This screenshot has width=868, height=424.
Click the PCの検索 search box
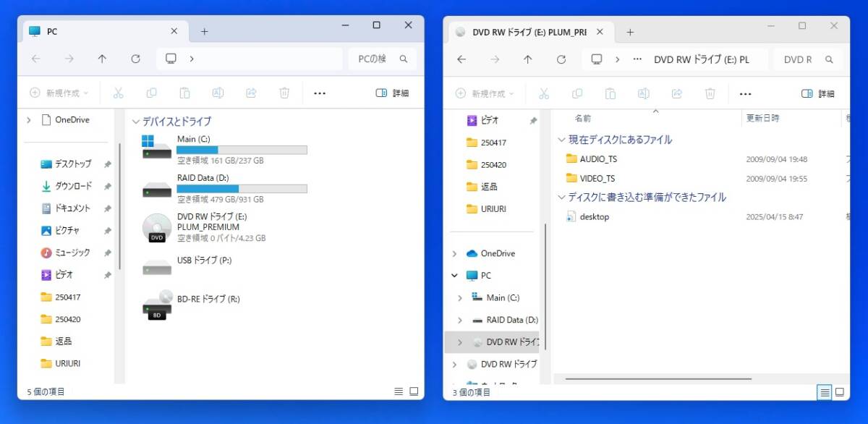(383, 59)
